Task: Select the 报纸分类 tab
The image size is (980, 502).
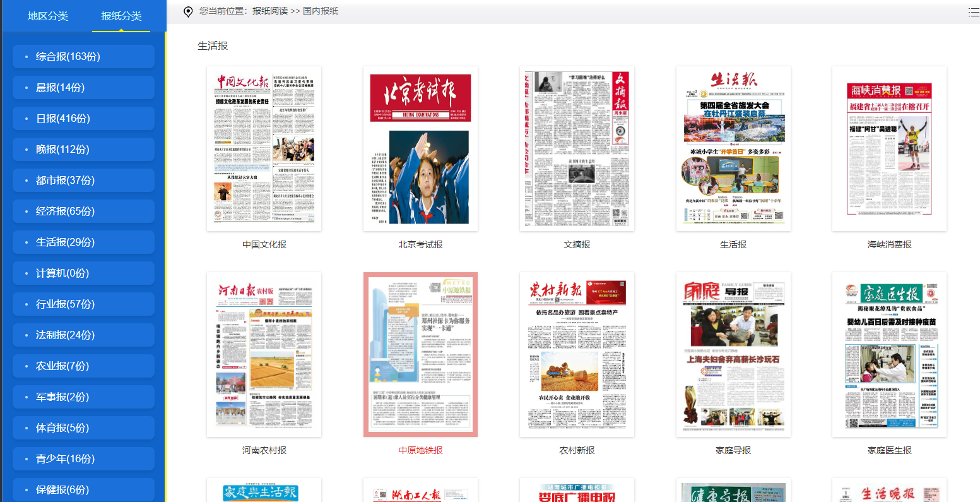Action: tap(121, 16)
